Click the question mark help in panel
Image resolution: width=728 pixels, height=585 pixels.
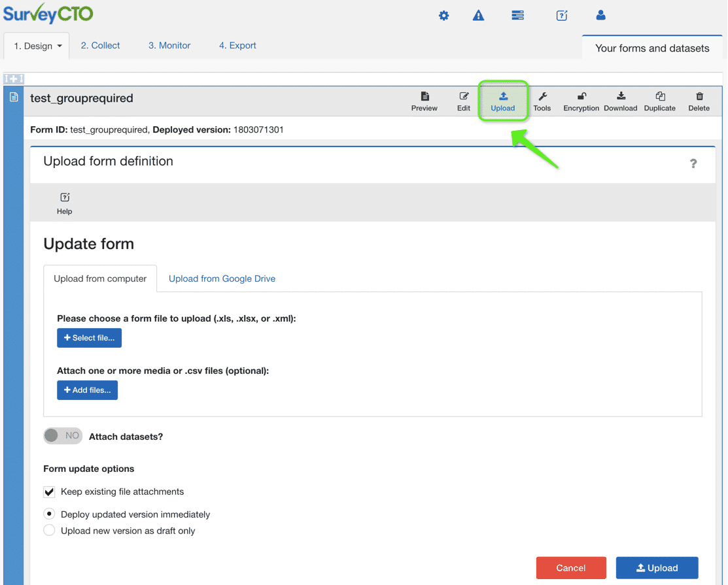click(x=693, y=163)
